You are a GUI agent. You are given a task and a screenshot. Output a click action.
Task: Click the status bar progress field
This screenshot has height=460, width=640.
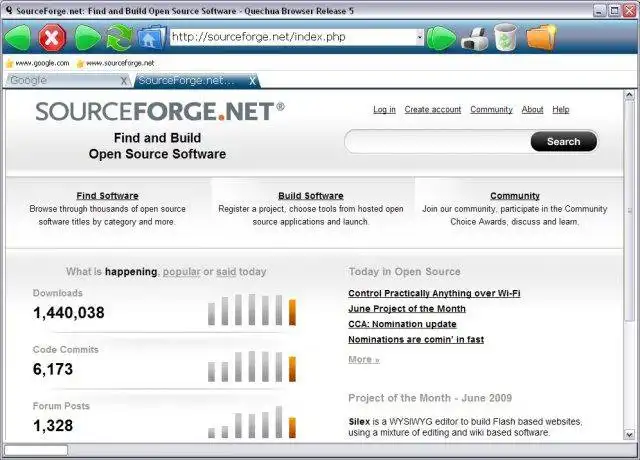click(36, 450)
